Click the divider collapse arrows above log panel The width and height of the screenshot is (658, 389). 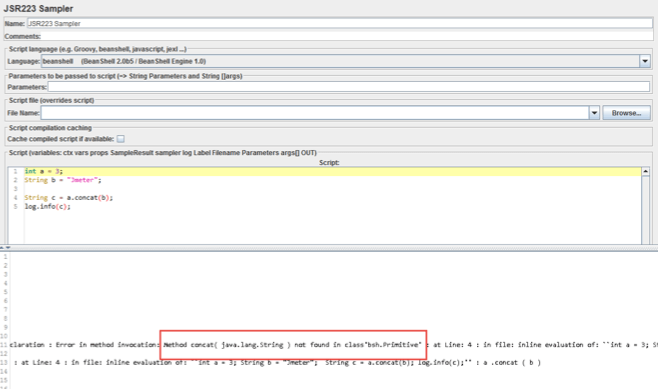pyautogui.click(x=5, y=248)
